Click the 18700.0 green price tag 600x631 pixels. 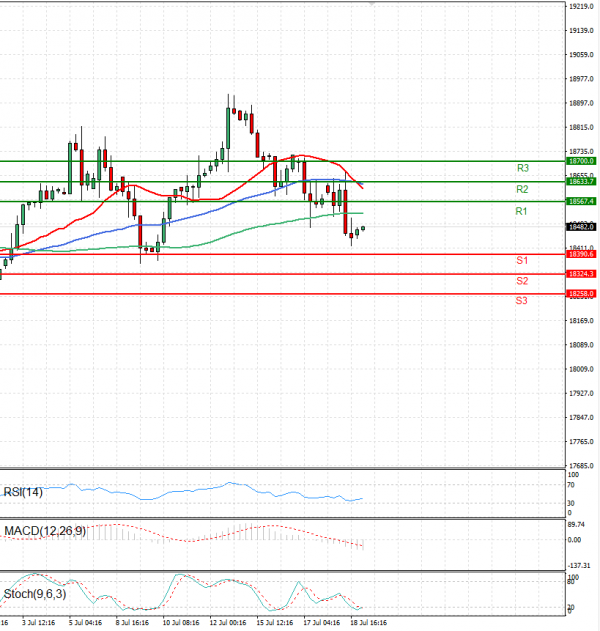(x=580, y=161)
